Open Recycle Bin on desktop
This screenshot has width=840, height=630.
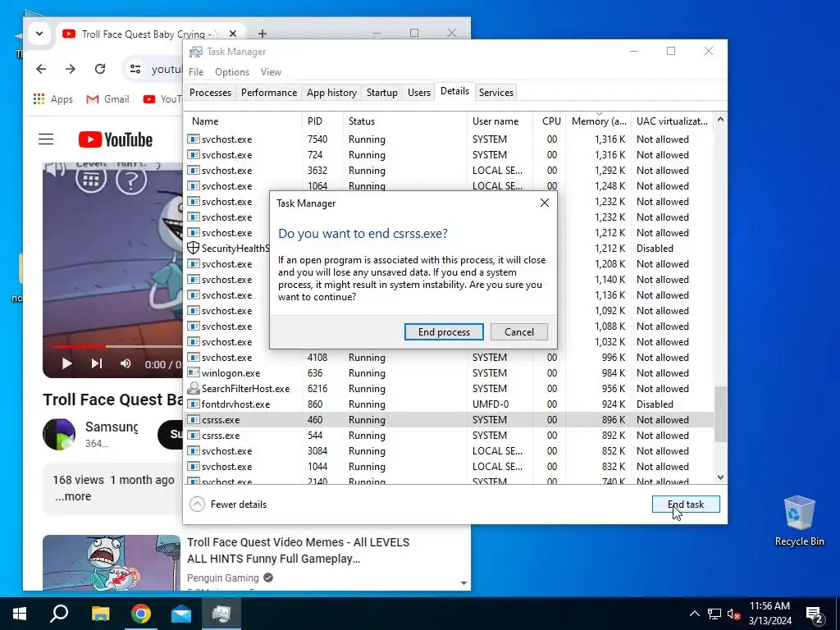pos(799,521)
